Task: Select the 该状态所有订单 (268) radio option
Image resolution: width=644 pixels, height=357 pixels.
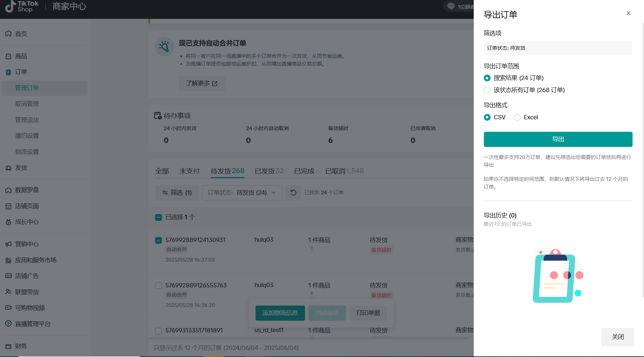Action: tap(487, 90)
